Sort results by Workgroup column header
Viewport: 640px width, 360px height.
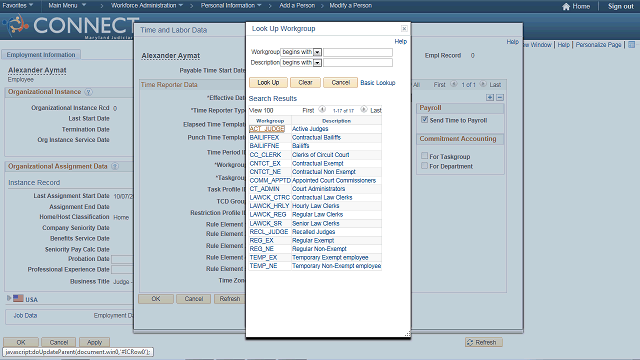pyautogui.click(x=270, y=121)
